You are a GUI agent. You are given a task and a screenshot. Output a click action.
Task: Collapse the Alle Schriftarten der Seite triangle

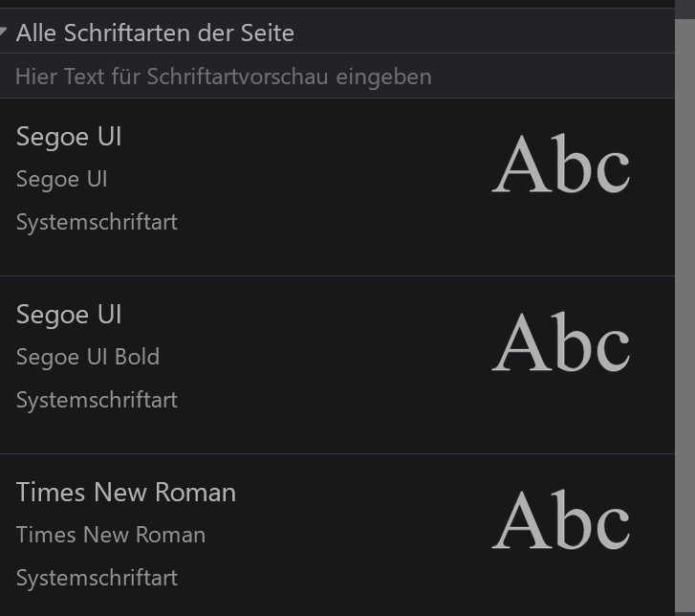(x=5, y=32)
